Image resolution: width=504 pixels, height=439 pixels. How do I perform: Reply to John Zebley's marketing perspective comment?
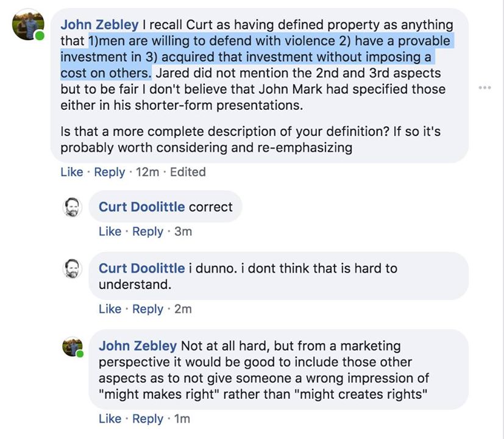click(x=148, y=419)
